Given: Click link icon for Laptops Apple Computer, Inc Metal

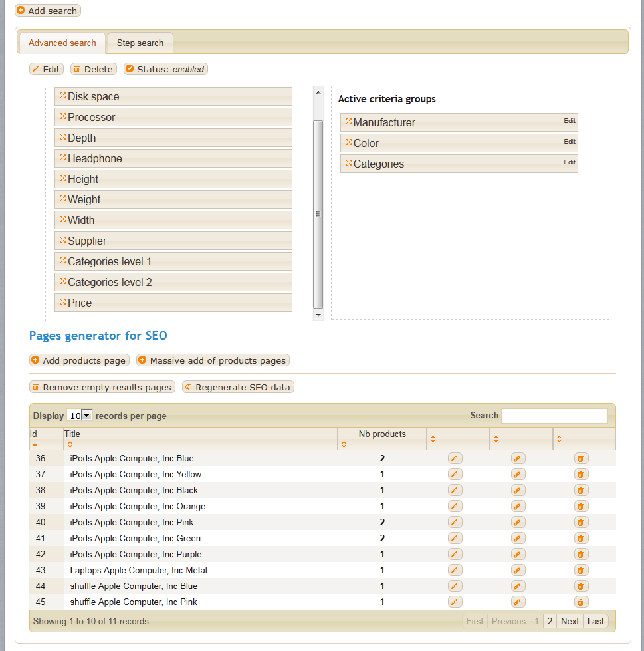Looking at the screenshot, I should coord(518,571).
